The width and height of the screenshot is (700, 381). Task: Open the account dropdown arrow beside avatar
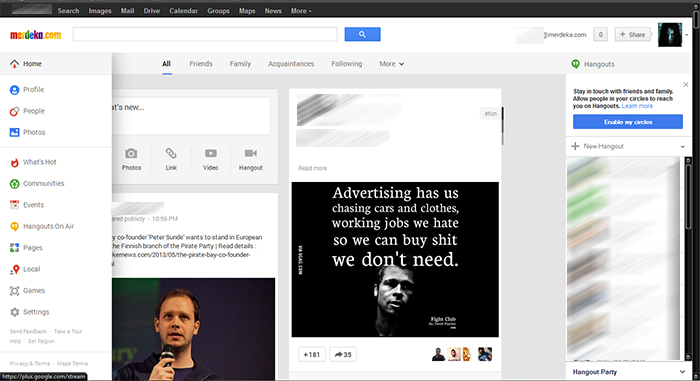[687, 35]
